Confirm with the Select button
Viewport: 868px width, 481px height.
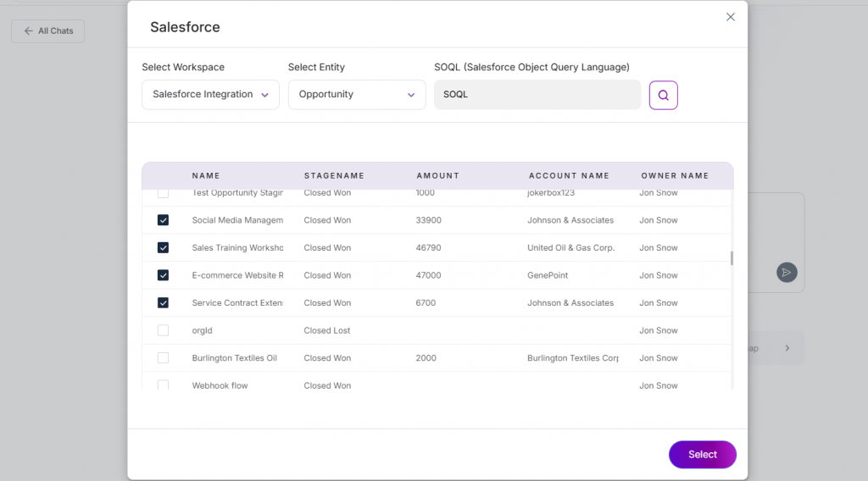[x=703, y=455]
